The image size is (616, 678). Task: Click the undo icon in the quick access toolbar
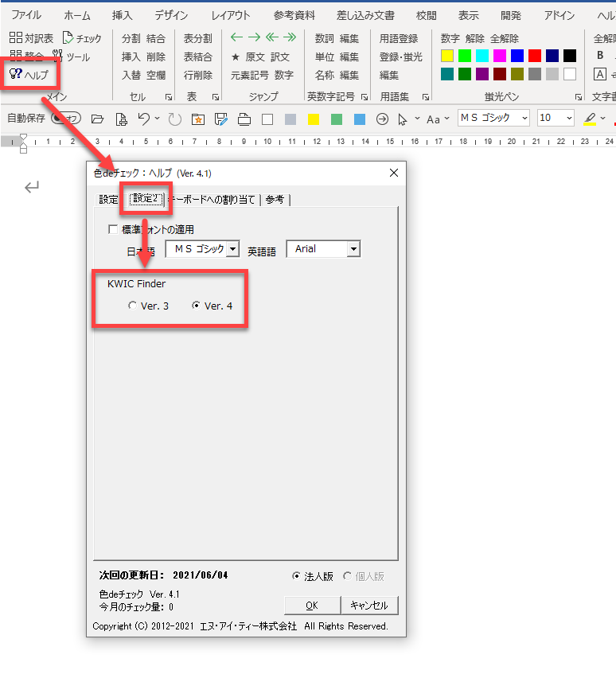point(144,119)
